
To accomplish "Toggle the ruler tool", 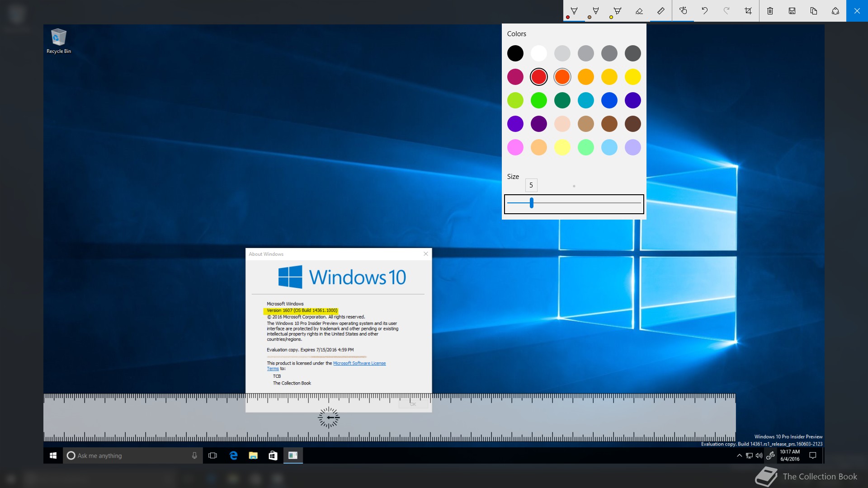I will 661,11.
